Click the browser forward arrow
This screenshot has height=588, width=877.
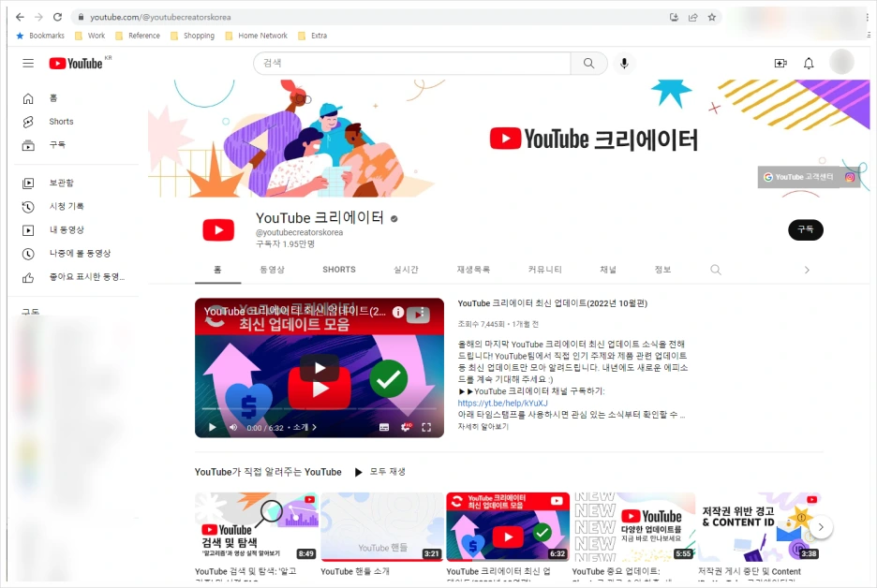38,17
